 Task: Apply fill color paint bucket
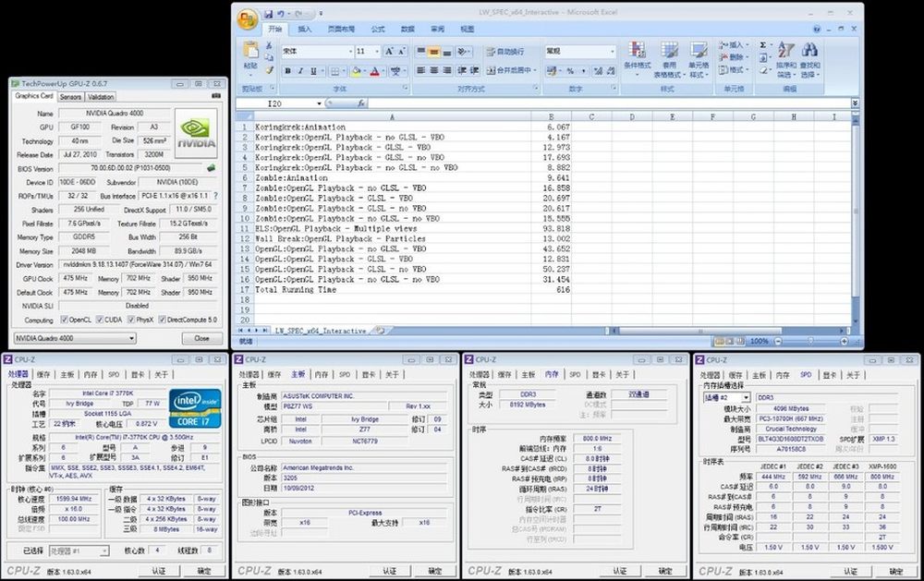click(x=356, y=71)
